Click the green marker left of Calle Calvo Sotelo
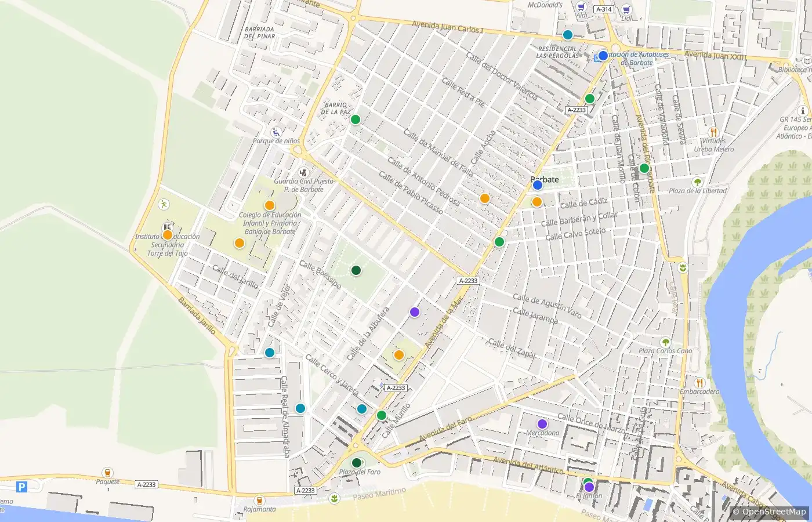Image resolution: width=812 pixels, height=522 pixels. tap(499, 242)
